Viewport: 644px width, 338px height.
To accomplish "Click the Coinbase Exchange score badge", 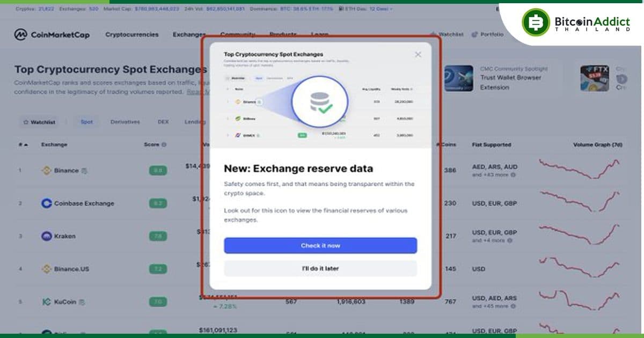I will pos(158,203).
